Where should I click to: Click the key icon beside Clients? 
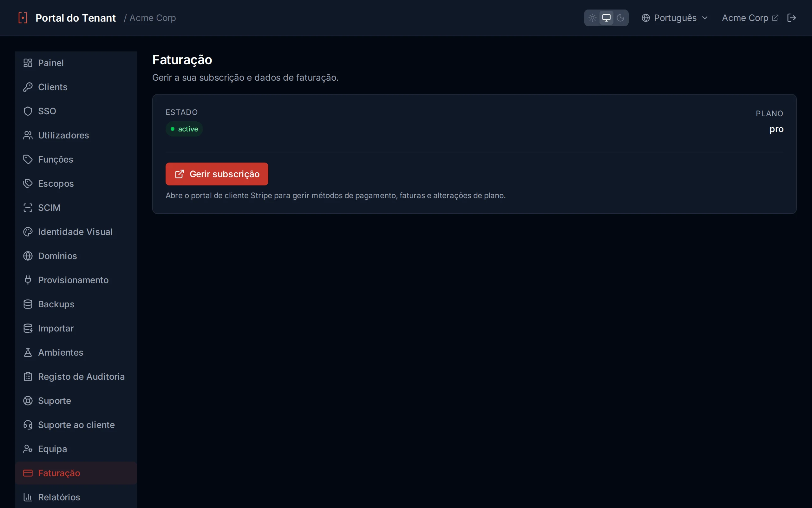[28, 87]
